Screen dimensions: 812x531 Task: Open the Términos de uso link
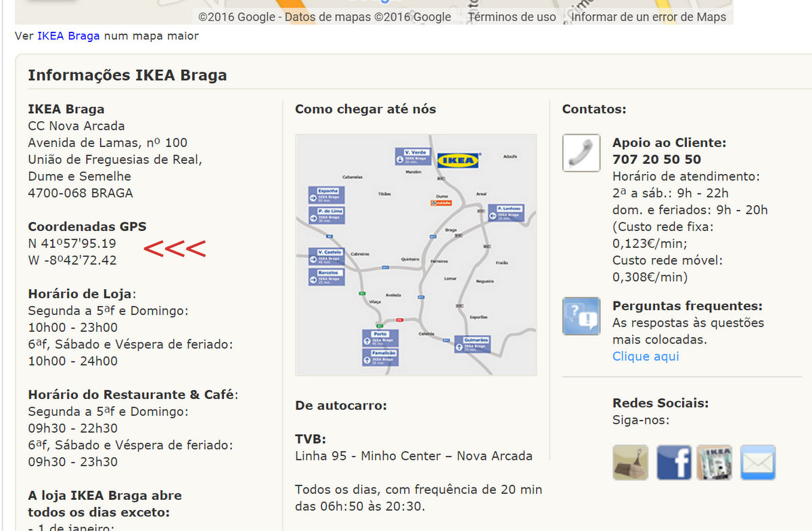[x=512, y=17]
